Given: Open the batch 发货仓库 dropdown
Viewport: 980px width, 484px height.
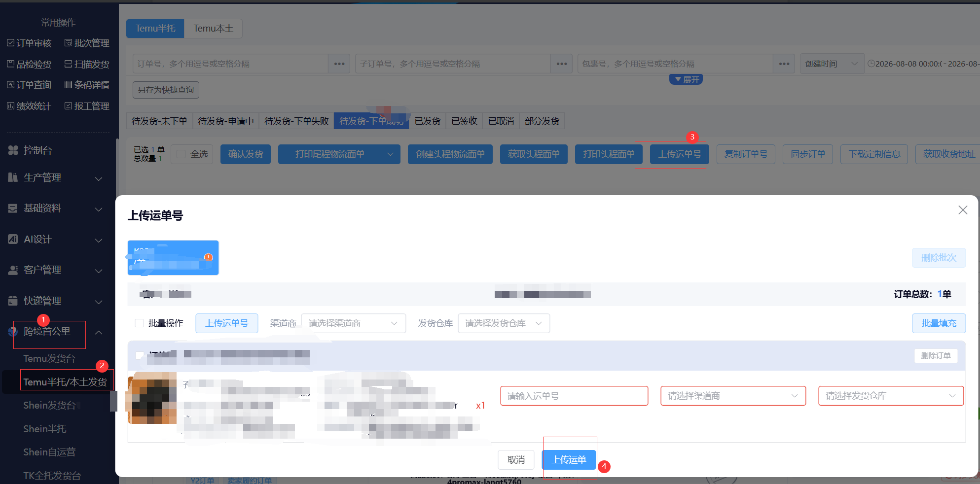Looking at the screenshot, I should 504,323.
